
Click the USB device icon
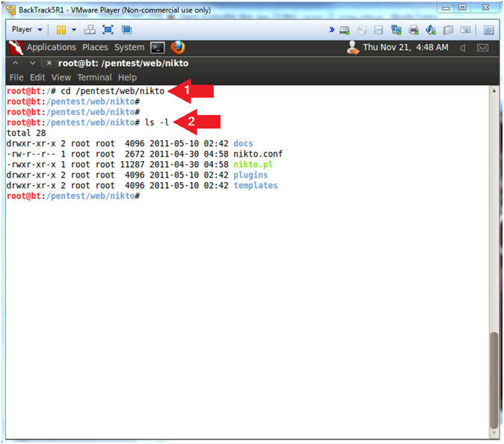pos(448,30)
